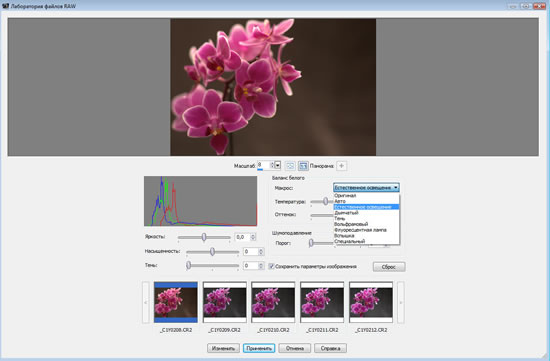Click the Масштаб zoom value field
Screen dimensions: 550x361
pos(264,165)
